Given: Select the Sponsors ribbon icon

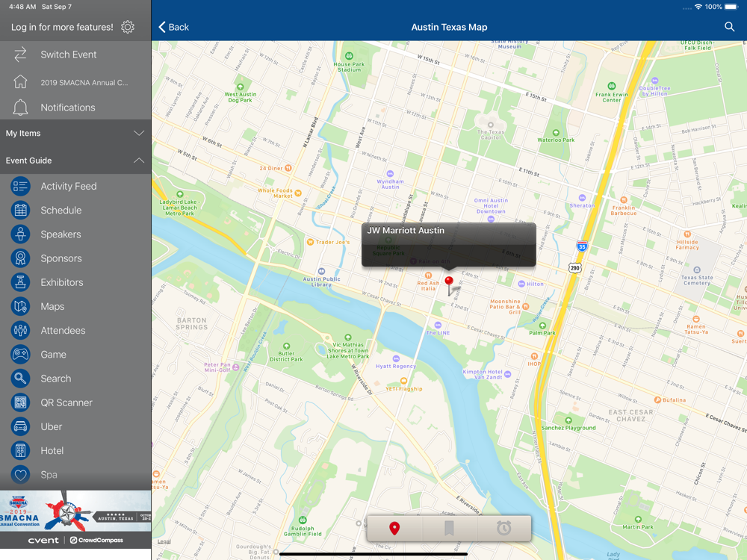Looking at the screenshot, I should point(20,258).
